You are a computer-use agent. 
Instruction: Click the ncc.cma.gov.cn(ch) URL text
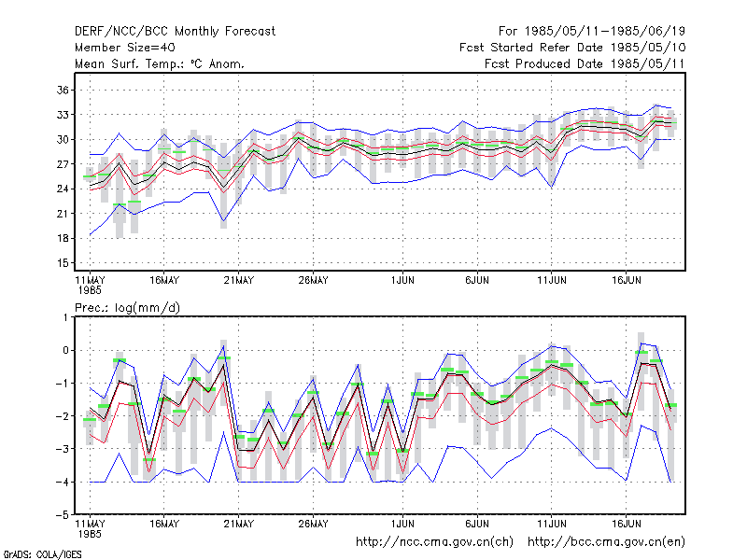(x=434, y=542)
